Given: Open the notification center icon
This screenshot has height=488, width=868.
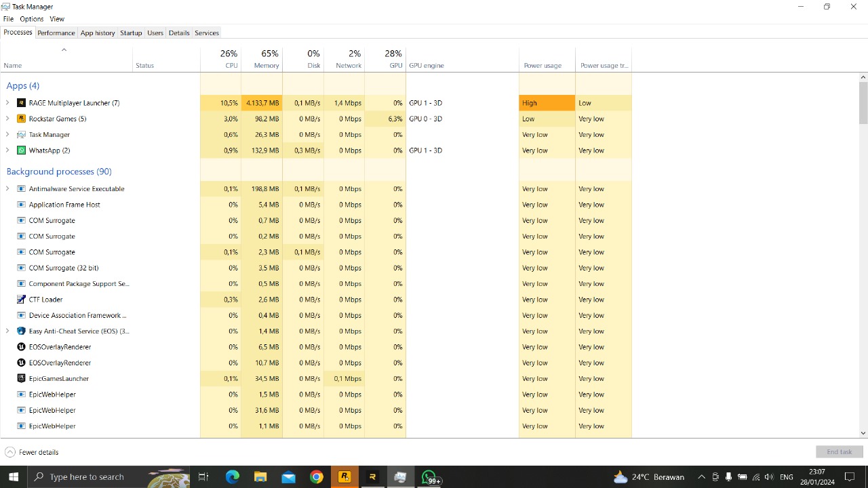Looking at the screenshot, I should pyautogui.click(x=850, y=477).
